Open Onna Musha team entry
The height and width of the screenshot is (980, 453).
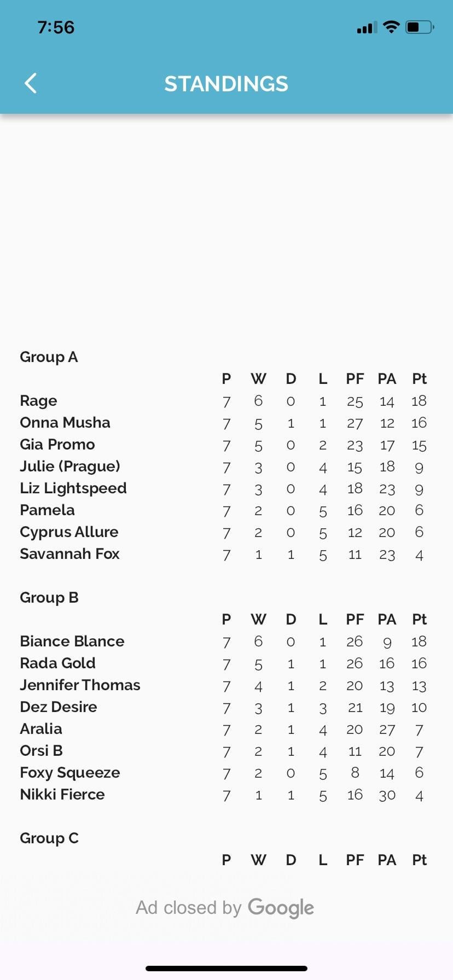point(65,423)
